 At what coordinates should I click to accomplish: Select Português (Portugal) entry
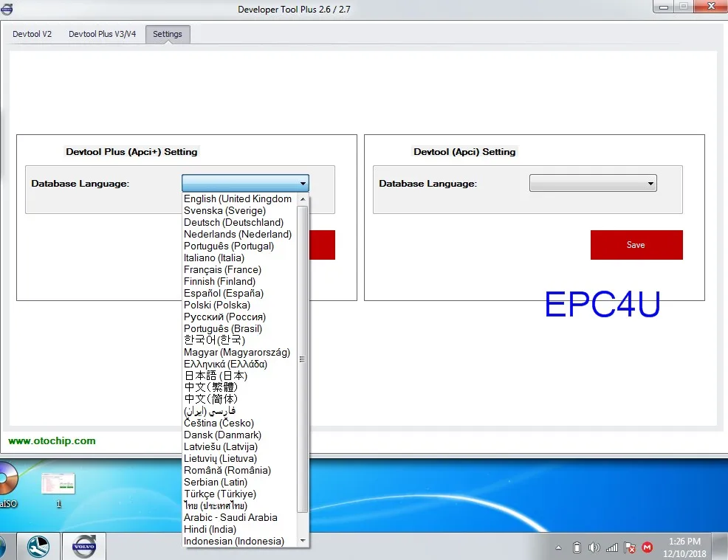click(239, 246)
